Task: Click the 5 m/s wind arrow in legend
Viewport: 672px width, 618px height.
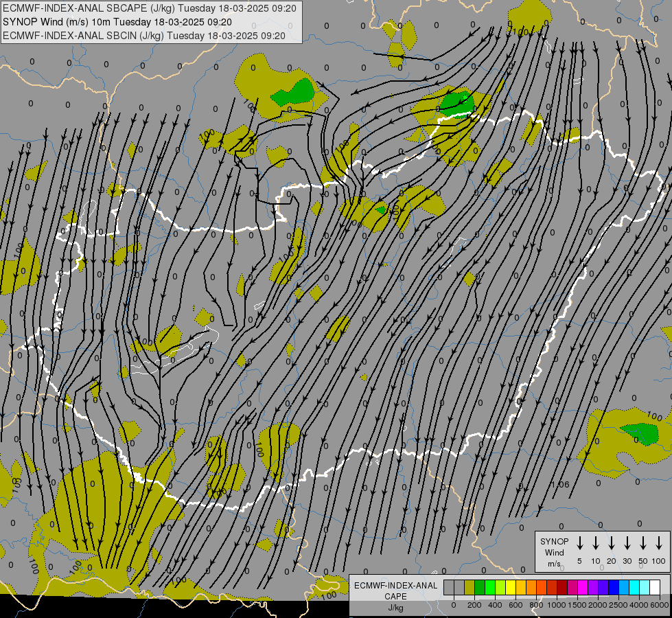Action: [579, 543]
